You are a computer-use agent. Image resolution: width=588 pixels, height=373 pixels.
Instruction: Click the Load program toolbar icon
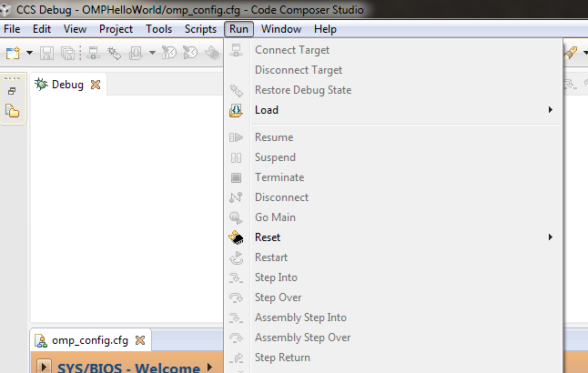136,53
